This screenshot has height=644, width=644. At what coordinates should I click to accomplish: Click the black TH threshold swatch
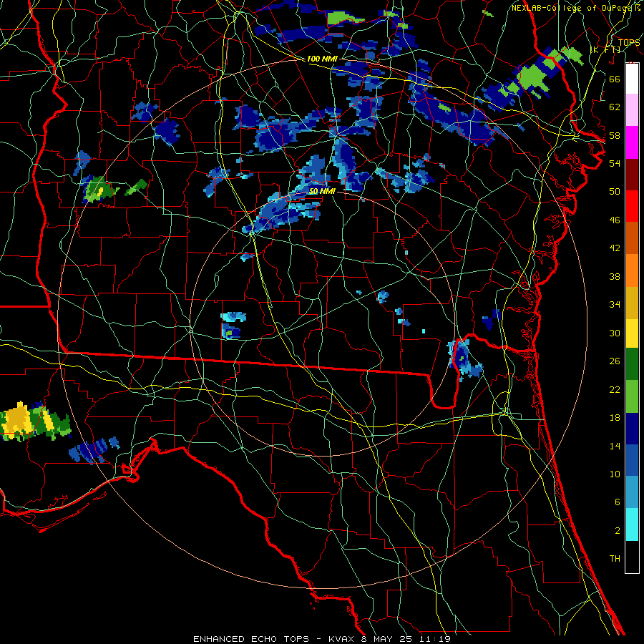[632, 557]
